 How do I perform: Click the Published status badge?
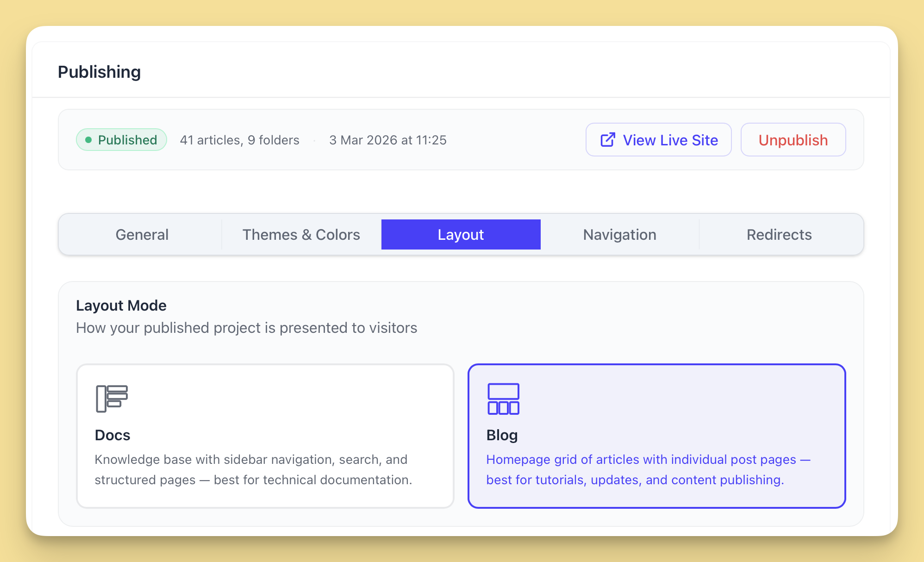pyautogui.click(x=122, y=140)
